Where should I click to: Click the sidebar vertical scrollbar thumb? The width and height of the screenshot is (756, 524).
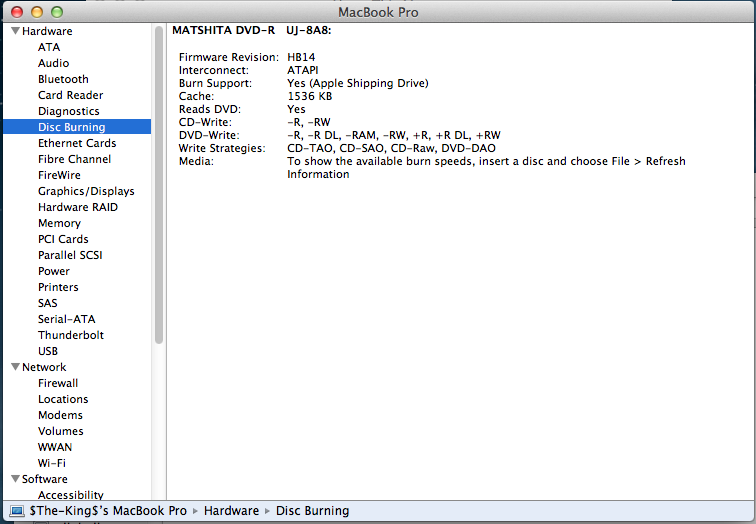click(159, 185)
